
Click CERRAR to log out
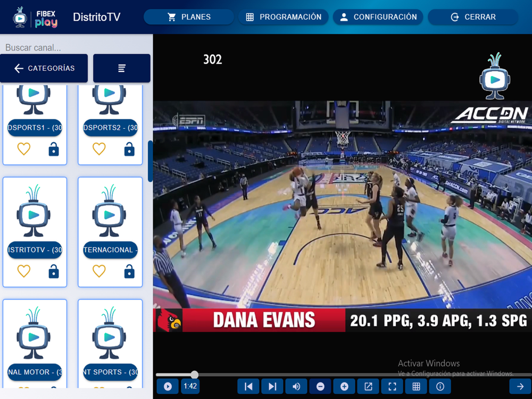pyautogui.click(x=473, y=17)
